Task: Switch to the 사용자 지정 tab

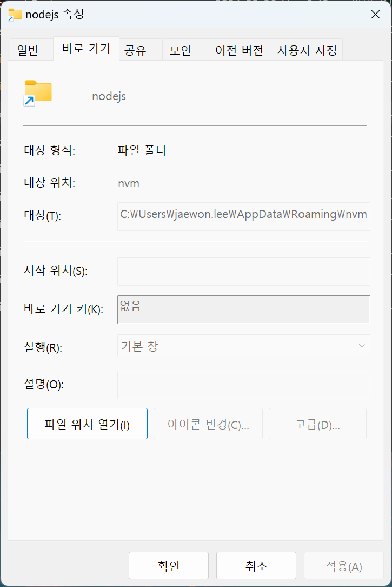Action: click(x=307, y=50)
